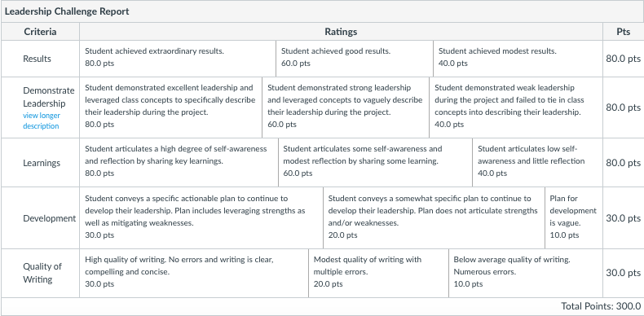This screenshot has width=644, height=316.
Task: Click the Total Points 300.0 text
Action: click(x=601, y=306)
